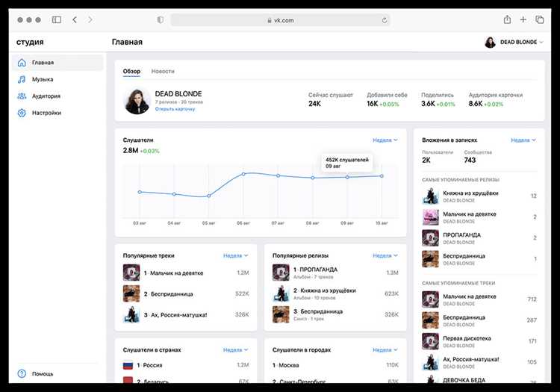Click the Россия flag icon
The width and height of the screenshot is (560, 392).
128,365
